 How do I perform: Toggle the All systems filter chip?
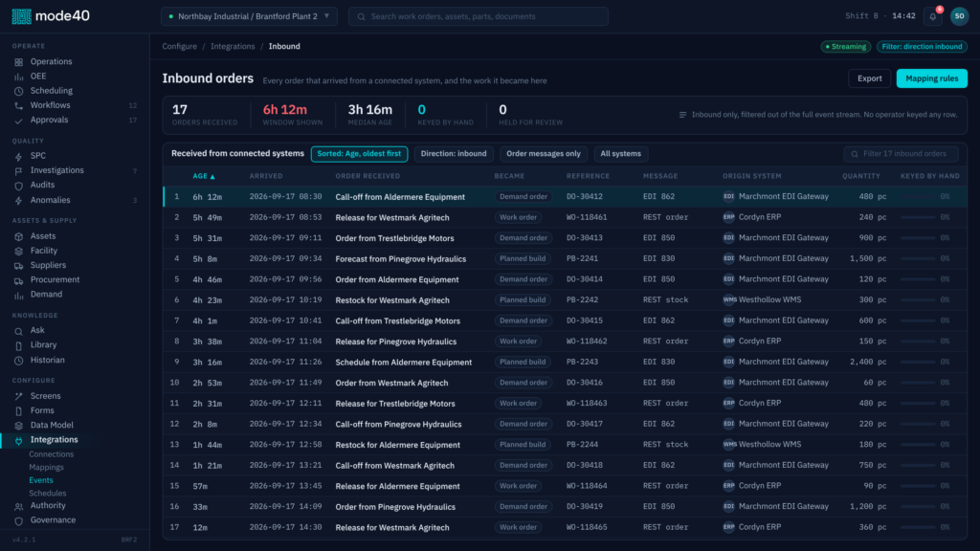coord(620,154)
